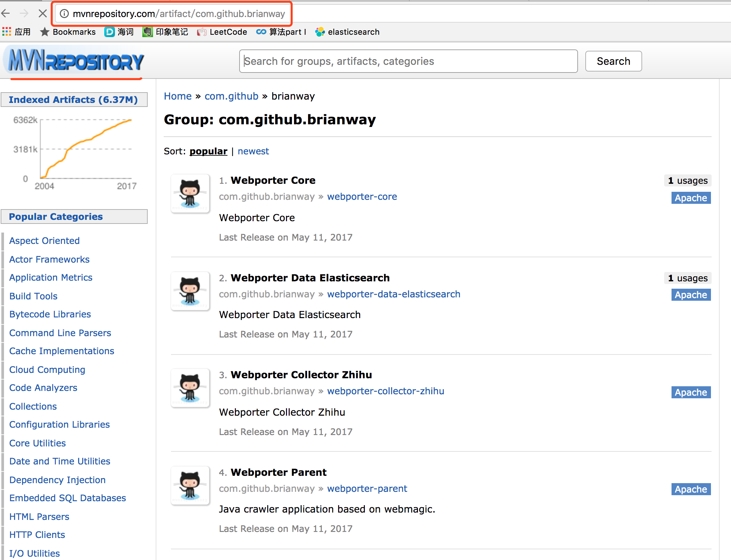Open the 算法part I bookmark
731x560 pixels.
tap(281, 32)
